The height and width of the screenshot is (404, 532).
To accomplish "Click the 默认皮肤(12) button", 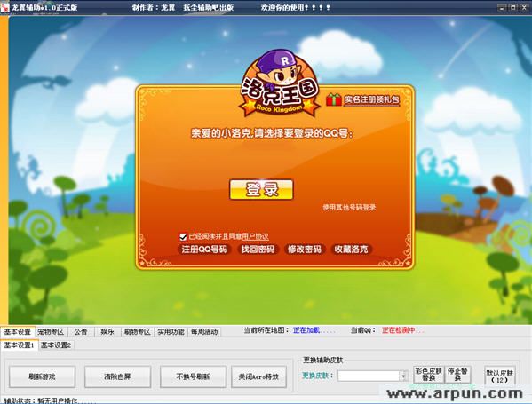I will [500, 376].
